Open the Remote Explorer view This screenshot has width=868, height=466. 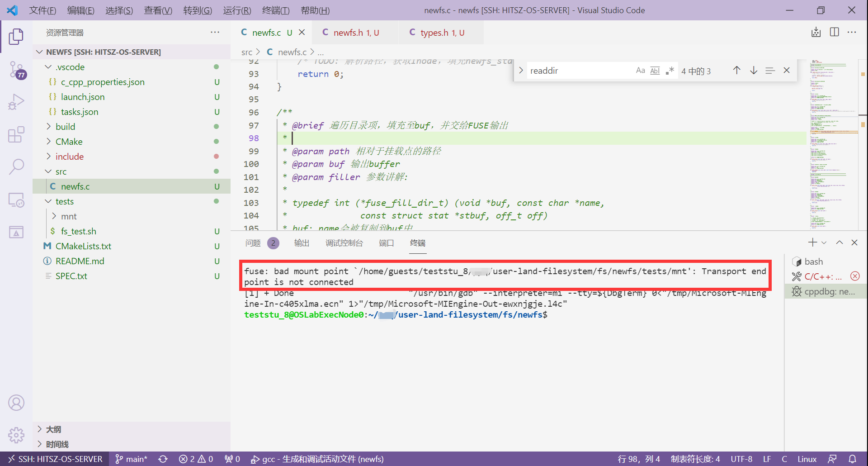(16, 200)
